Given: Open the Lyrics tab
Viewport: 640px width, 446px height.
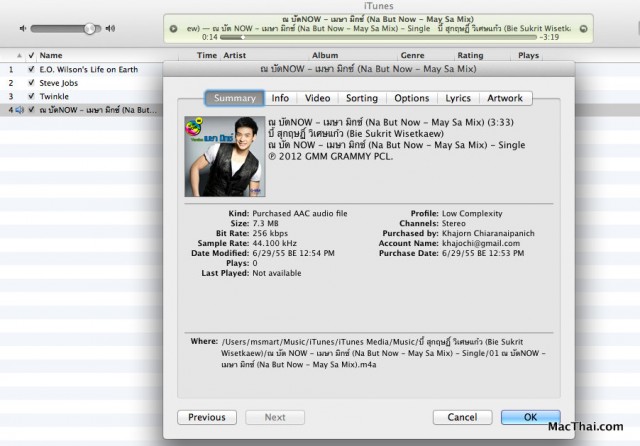Looking at the screenshot, I should [458, 98].
